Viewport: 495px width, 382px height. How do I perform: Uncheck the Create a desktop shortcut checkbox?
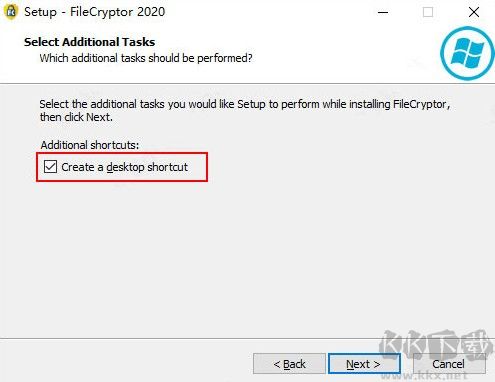[50, 167]
